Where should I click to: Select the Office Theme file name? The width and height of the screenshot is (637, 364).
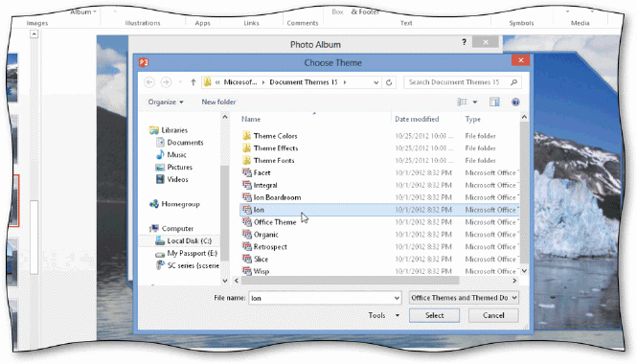coord(275,222)
